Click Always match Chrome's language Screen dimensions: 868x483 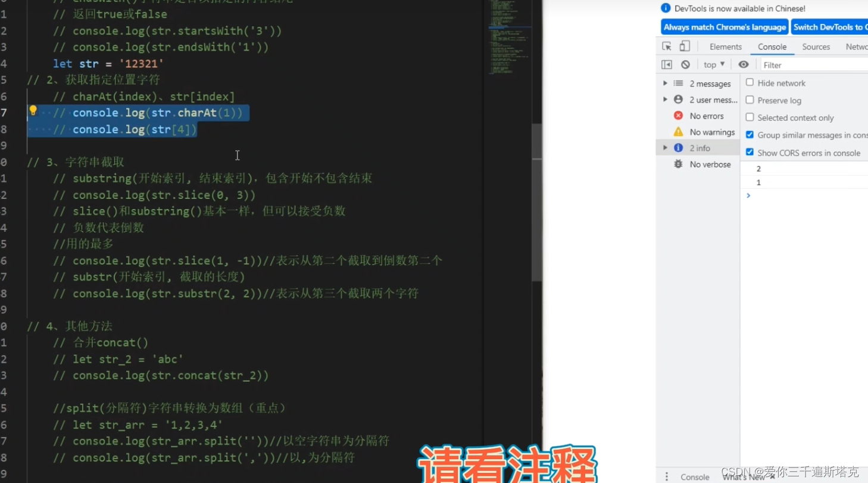click(725, 27)
